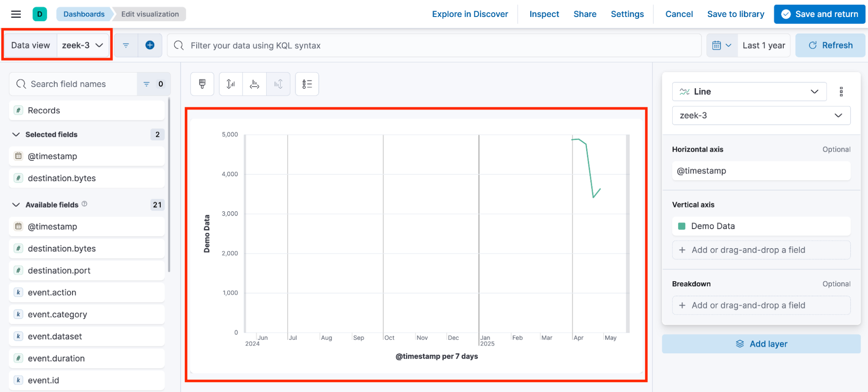Add a field to Vertical axis
868x392 pixels.
tap(761, 250)
